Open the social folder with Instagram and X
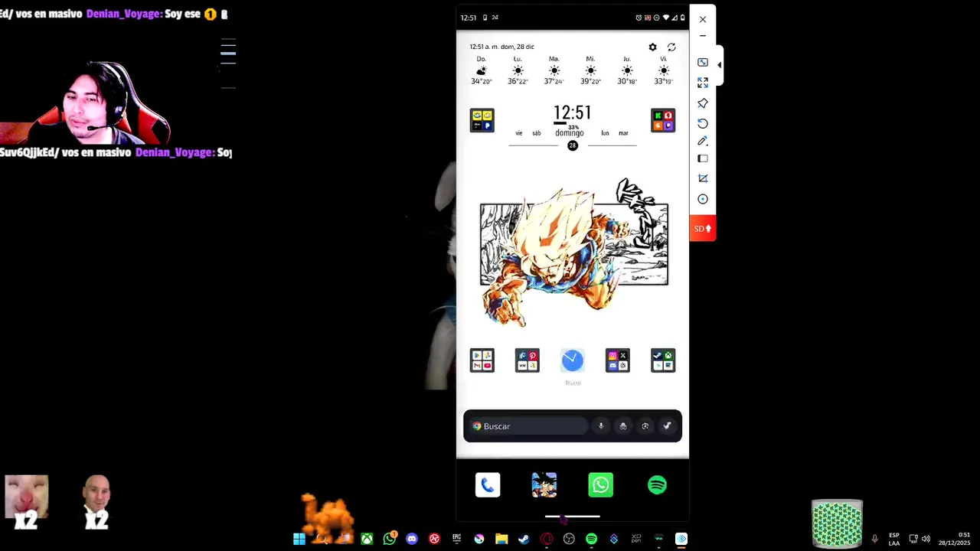The image size is (980, 551). tap(618, 360)
